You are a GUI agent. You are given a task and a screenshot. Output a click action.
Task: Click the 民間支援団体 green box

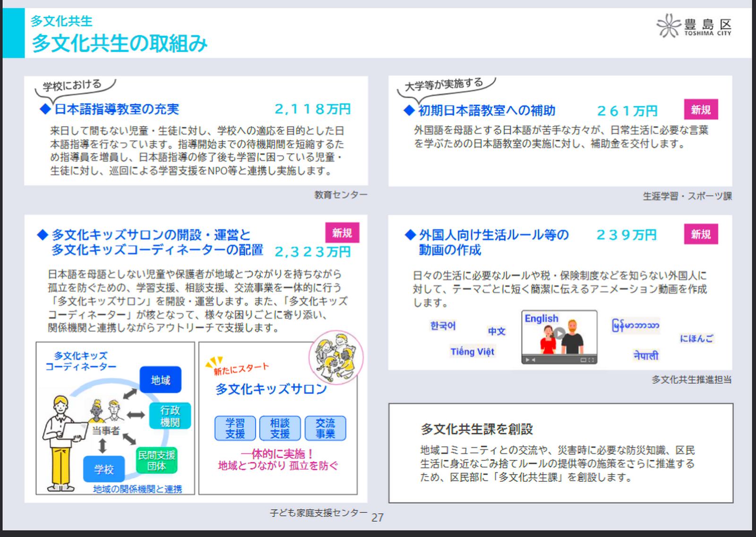click(x=156, y=460)
